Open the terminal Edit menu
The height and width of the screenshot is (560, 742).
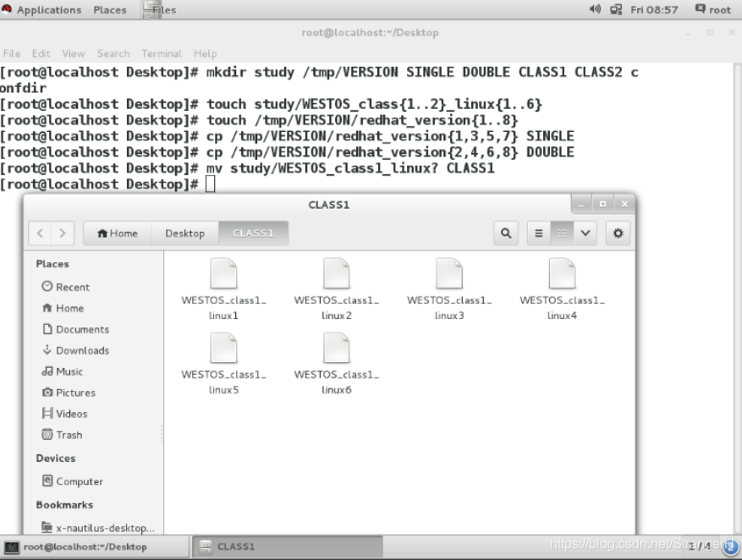click(x=41, y=53)
